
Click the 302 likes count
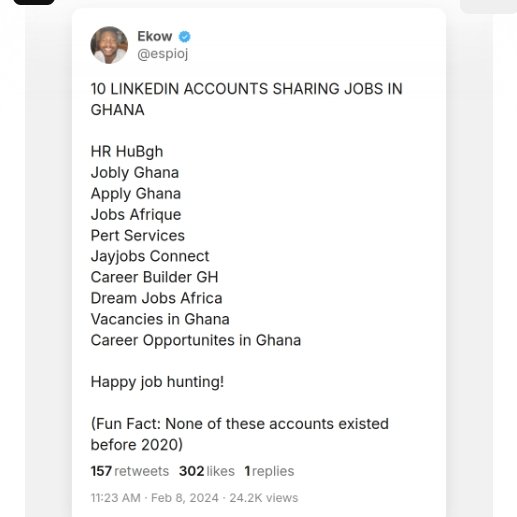tap(207, 471)
